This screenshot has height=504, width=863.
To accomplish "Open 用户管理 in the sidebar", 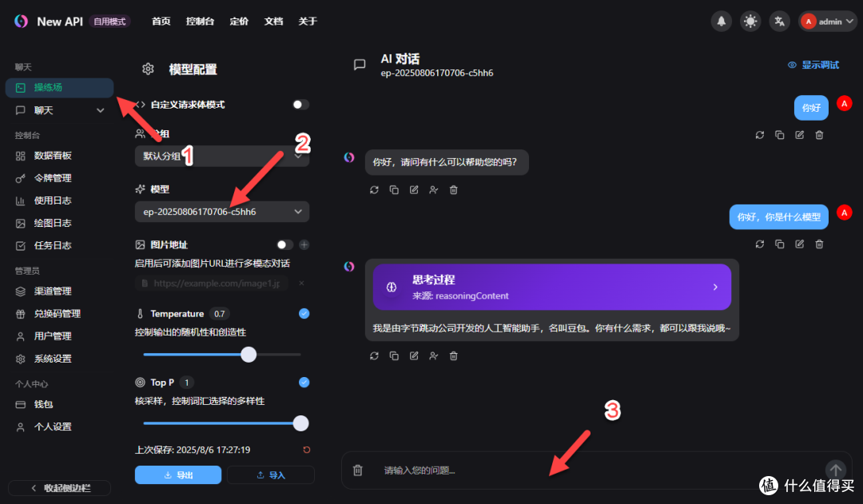I will pos(59,336).
